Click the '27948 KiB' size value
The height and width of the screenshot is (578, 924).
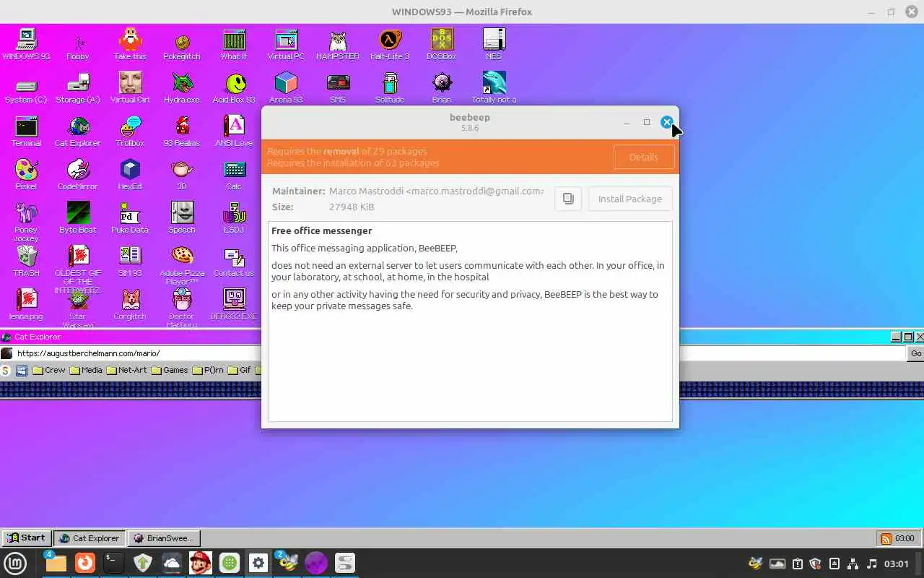(x=352, y=207)
